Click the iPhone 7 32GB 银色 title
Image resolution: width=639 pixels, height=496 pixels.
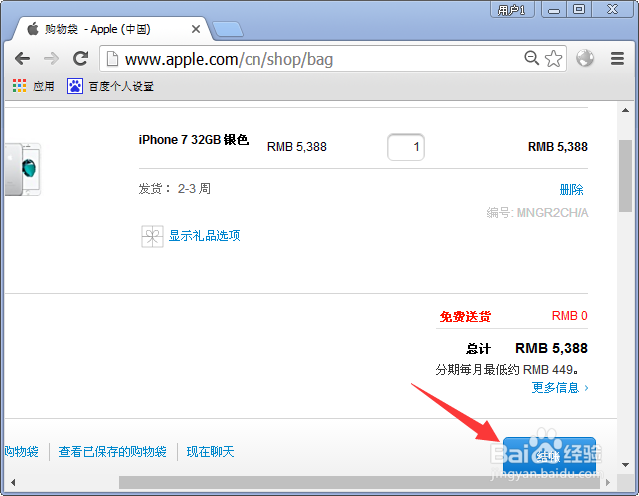click(194, 140)
